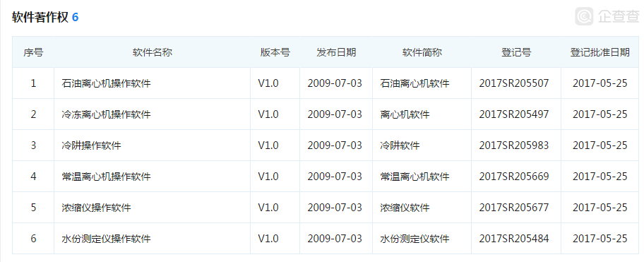644x262 pixels.
Task: Click registration number 2017SR205507
Action: click(514, 83)
